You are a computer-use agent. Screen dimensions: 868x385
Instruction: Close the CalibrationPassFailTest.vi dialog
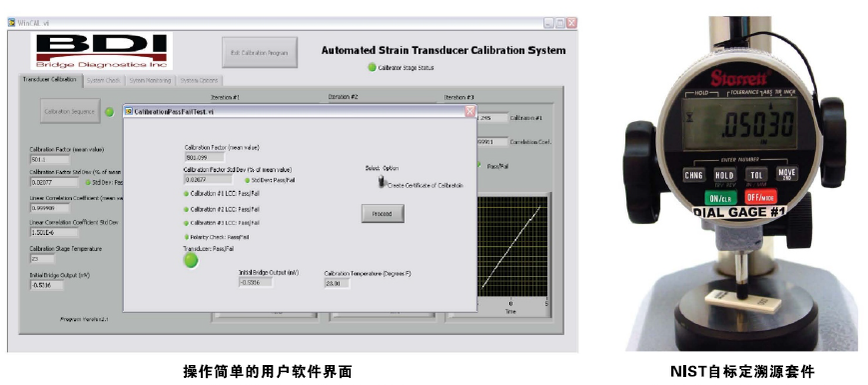(x=470, y=111)
